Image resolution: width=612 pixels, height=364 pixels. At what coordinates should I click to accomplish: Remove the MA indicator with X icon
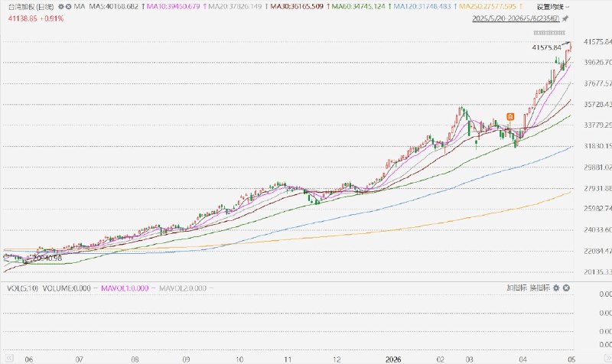click(x=68, y=7)
